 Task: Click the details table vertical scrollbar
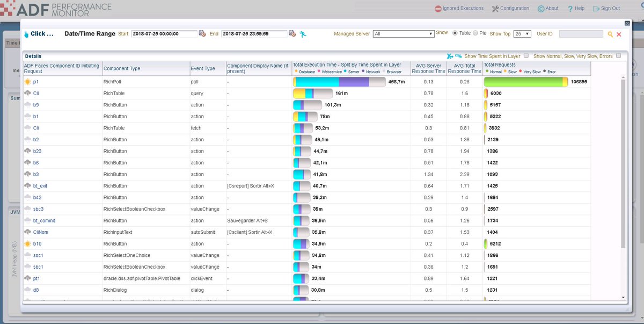(623, 163)
